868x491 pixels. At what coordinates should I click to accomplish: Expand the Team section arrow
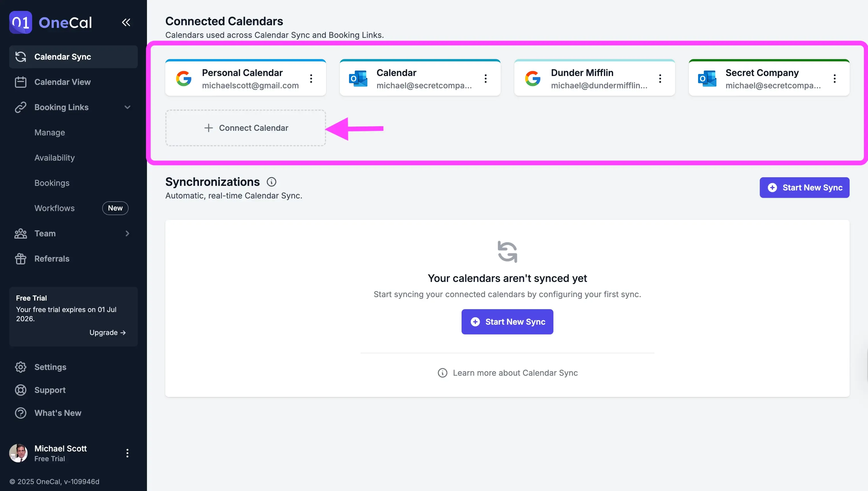127,233
